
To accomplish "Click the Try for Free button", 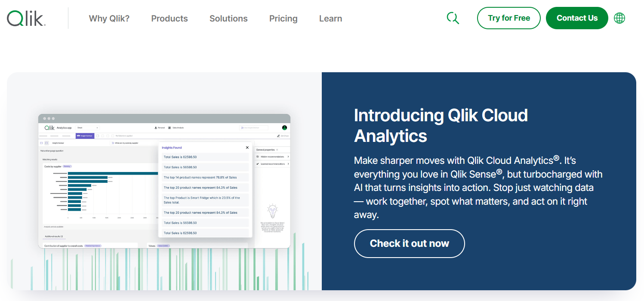I will coord(508,18).
